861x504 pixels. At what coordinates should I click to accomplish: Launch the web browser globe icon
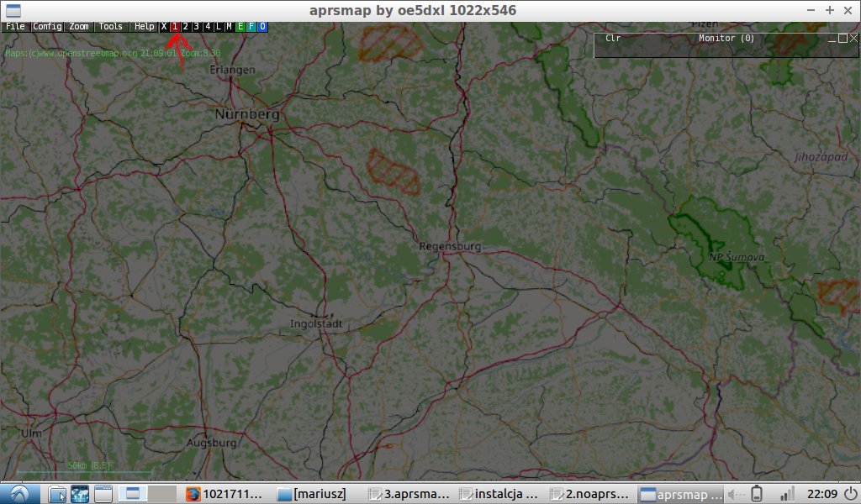80,494
